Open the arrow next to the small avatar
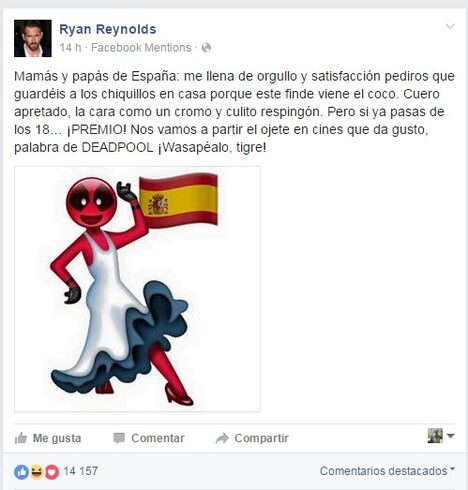This screenshot has height=490, width=468. click(451, 436)
